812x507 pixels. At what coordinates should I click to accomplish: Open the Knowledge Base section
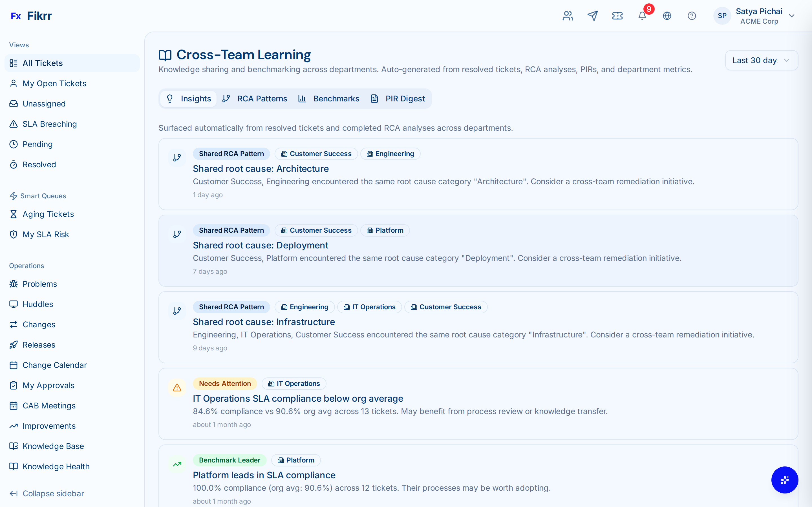tap(53, 446)
